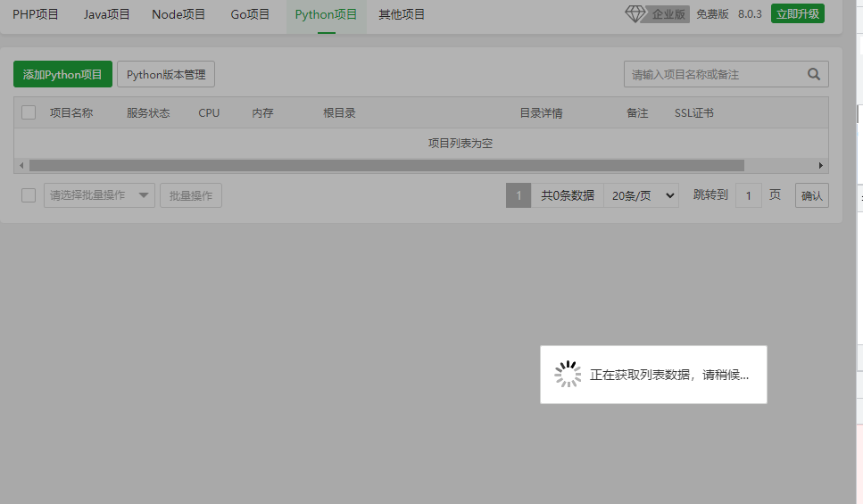
Task: Click the table horizontal scrollbar thumb
Action: [x=387, y=166]
